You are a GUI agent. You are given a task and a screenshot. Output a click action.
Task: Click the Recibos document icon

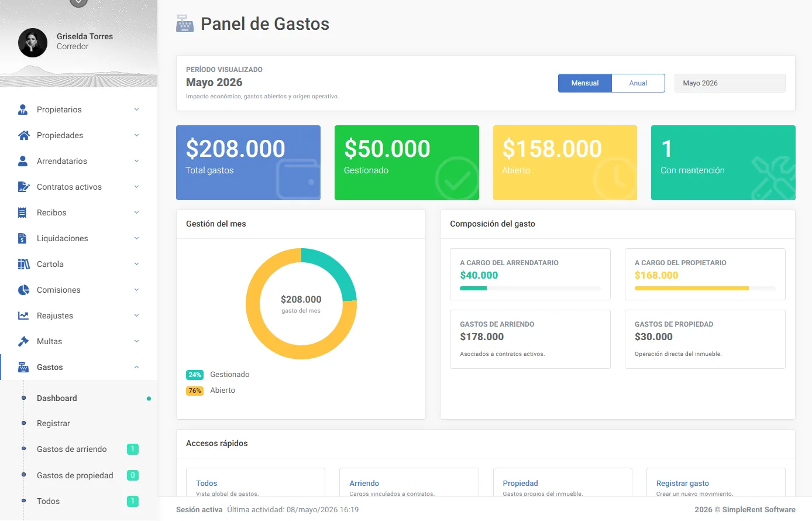click(x=22, y=212)
